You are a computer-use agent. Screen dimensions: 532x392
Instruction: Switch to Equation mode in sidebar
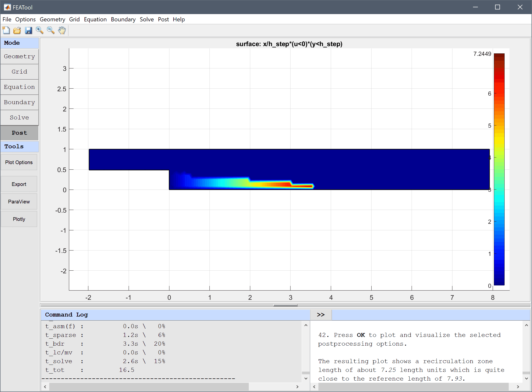(x=19, y=87)
